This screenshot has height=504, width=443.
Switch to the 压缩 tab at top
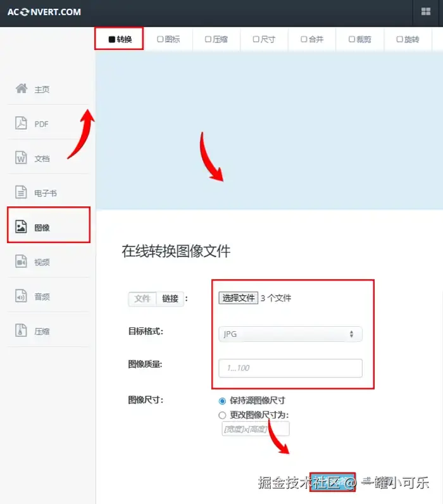coord(216,39)
